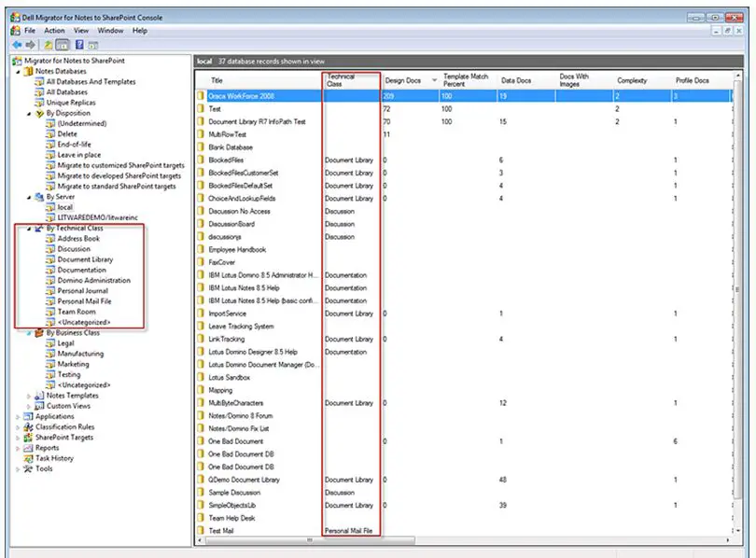The image size is (756, 558).
Task: Click the Unique Replicas view icon
Action: [39, 103]
